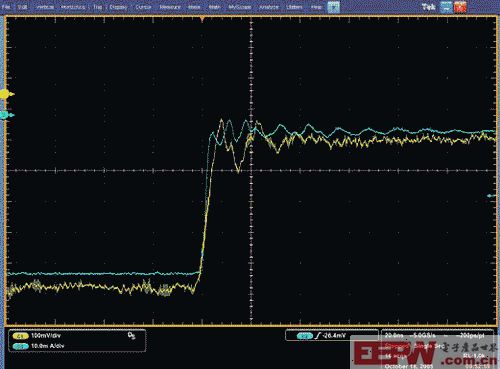
Task: Click the cyan C2 channel badge
Action: 20,346
